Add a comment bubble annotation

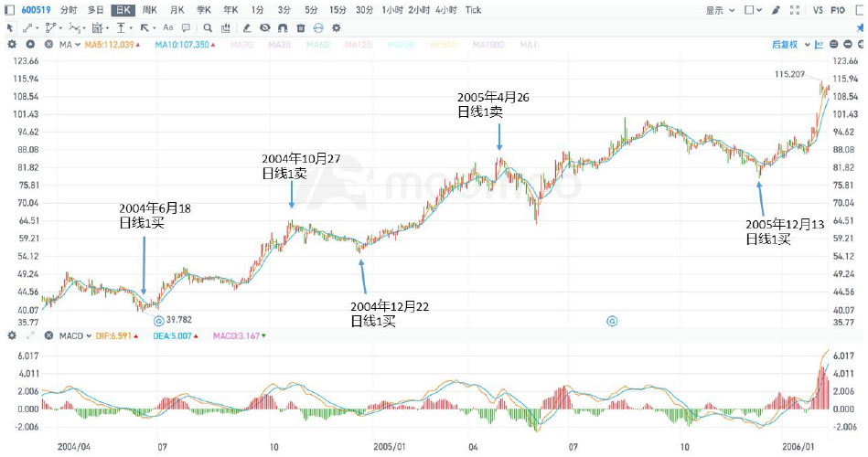click(x=187, y=27)
